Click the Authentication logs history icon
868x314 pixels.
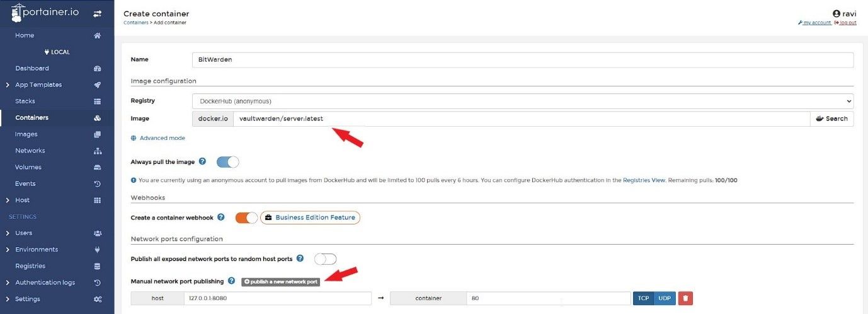tap(98, 282)
